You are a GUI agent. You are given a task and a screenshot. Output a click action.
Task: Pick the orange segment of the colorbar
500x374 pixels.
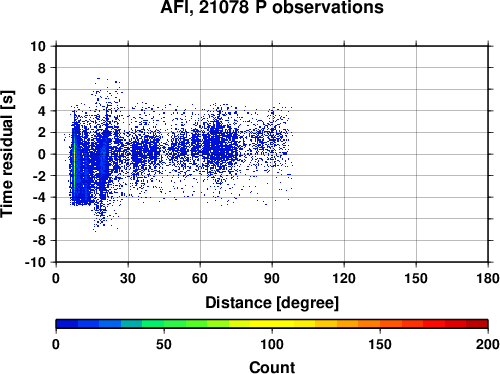369,324
